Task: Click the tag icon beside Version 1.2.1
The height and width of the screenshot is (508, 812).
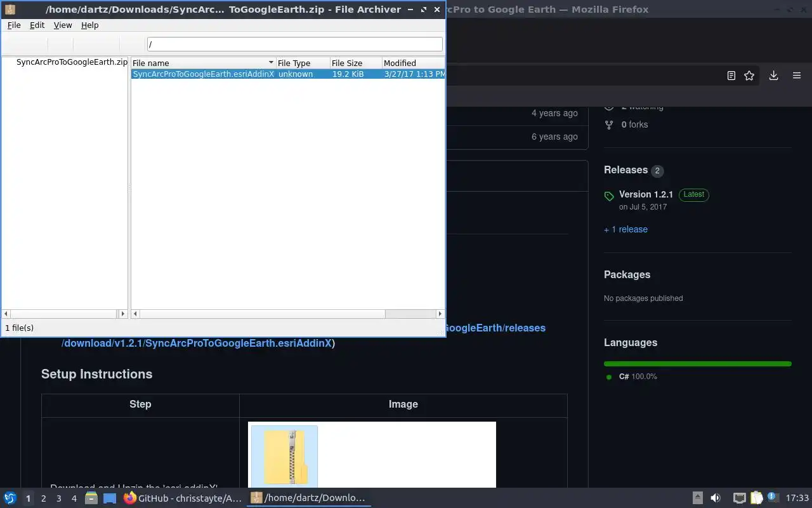Action: (609, 196)
